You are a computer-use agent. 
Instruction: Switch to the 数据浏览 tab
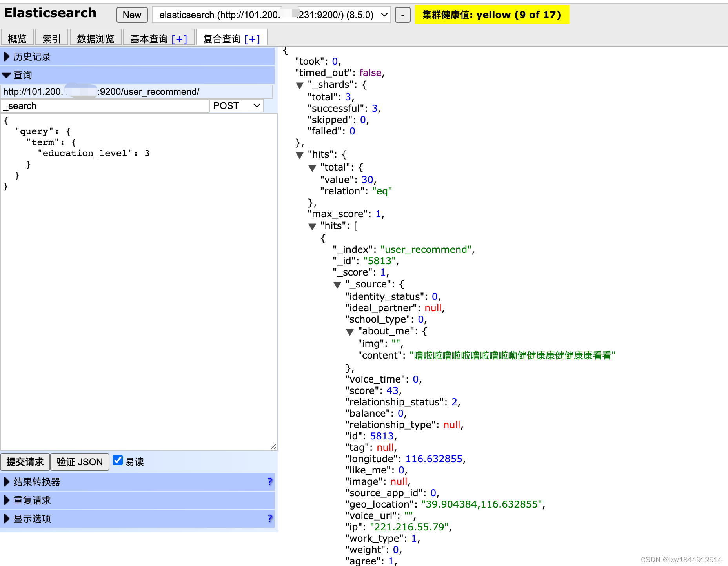coord(95,37)
